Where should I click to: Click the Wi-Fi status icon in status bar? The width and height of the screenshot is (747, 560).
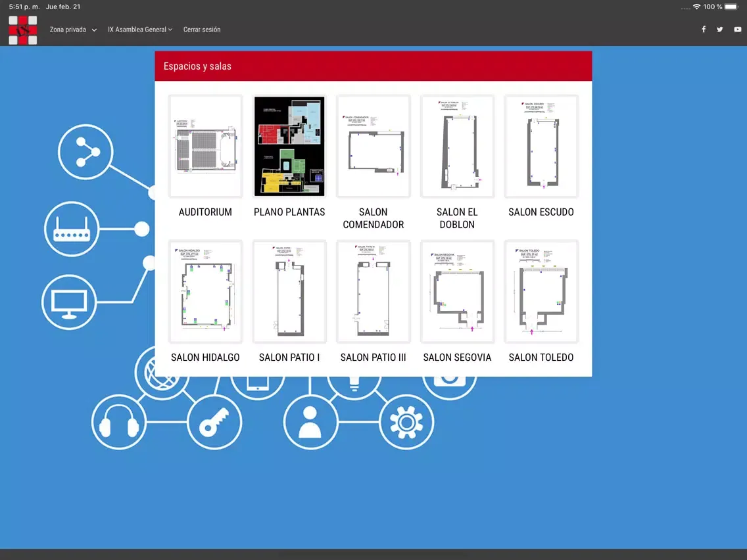point(696,7)
